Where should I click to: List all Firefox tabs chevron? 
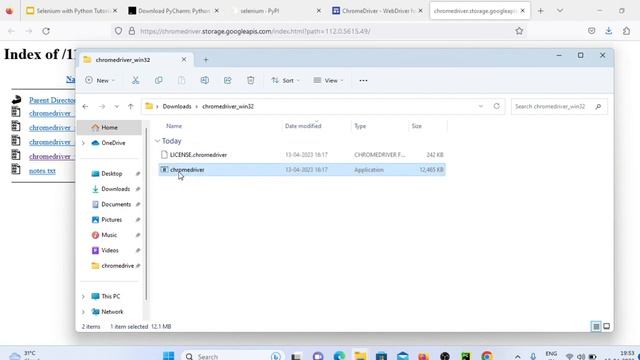(560, 11)
